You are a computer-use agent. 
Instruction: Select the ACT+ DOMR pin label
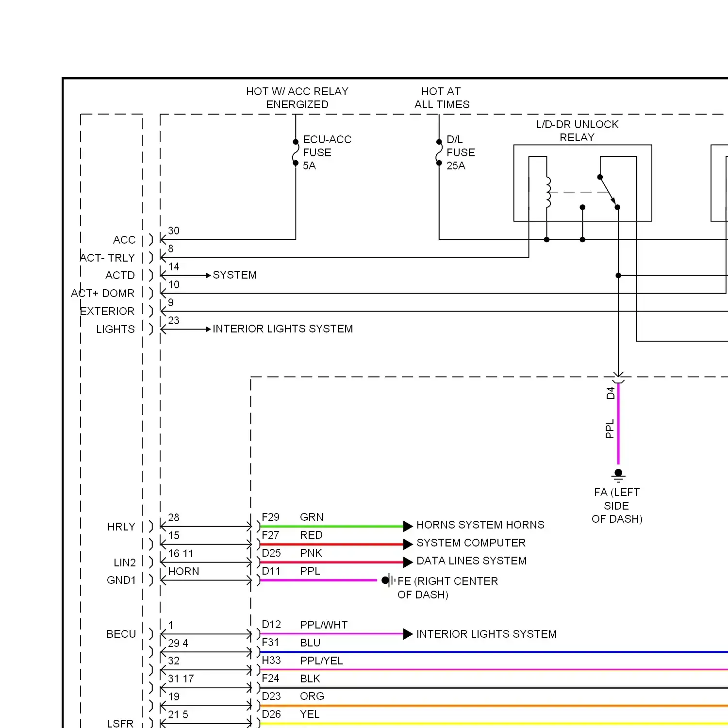(x=102, y=293)
